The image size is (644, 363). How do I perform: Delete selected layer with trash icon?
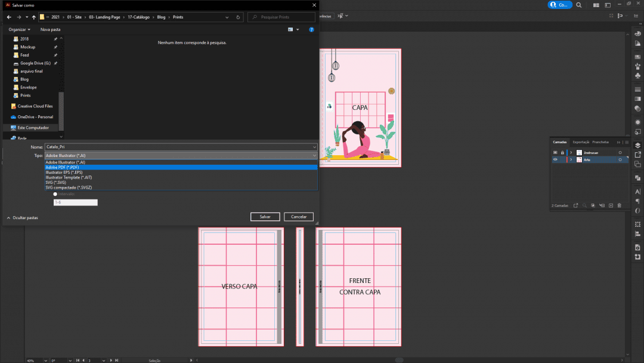620,205
